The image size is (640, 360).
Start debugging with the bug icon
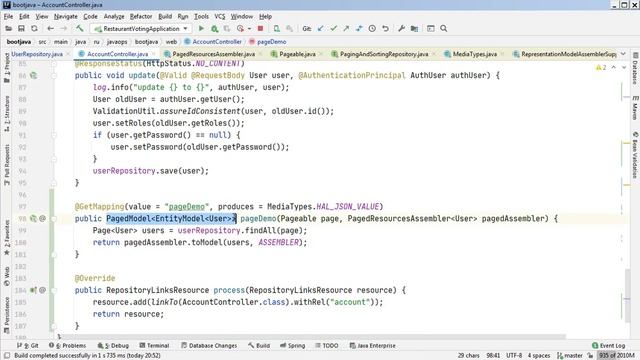(214, 29)
